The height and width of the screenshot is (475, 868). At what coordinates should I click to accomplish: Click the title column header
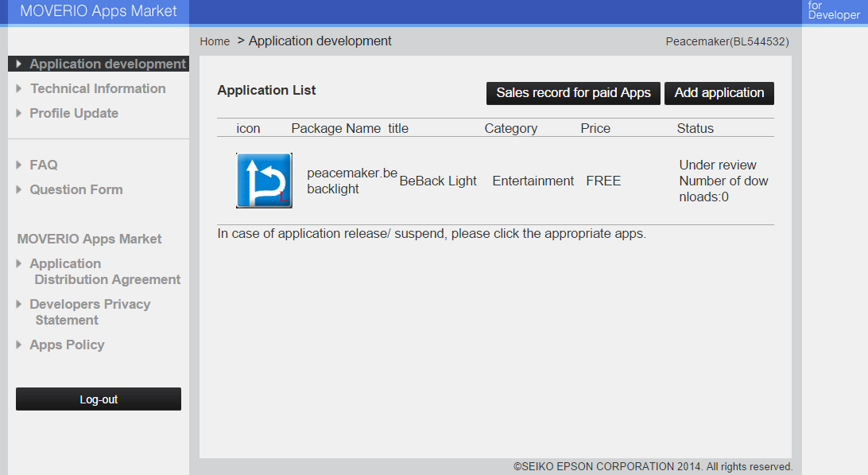tap(398, 129)
